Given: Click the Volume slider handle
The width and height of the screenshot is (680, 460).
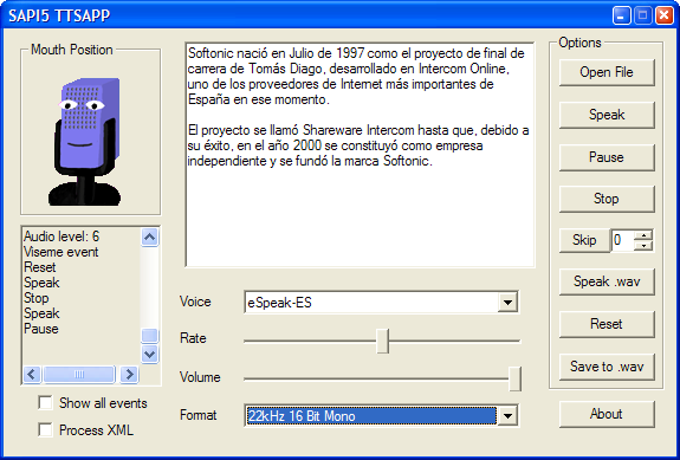Looking at the screenshot, I should coord(515,378).
